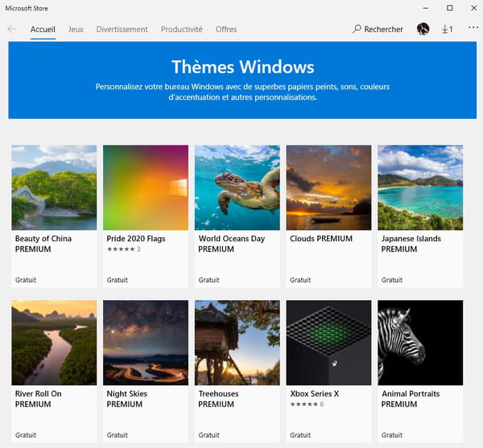Viewport: 483px width, 448px height.
Task: Click the Clouds PREMIUM title
Action: coord(321,238)
